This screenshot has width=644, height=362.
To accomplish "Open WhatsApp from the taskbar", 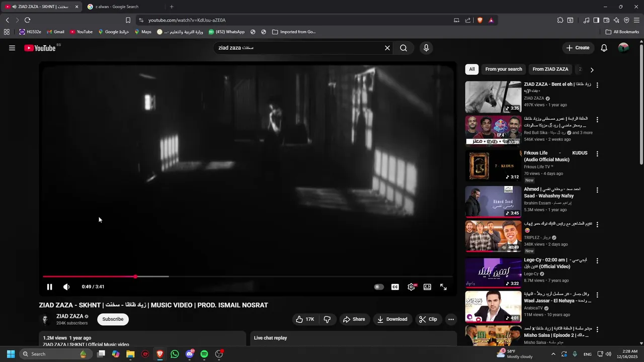I will click(x=175, y=354).
